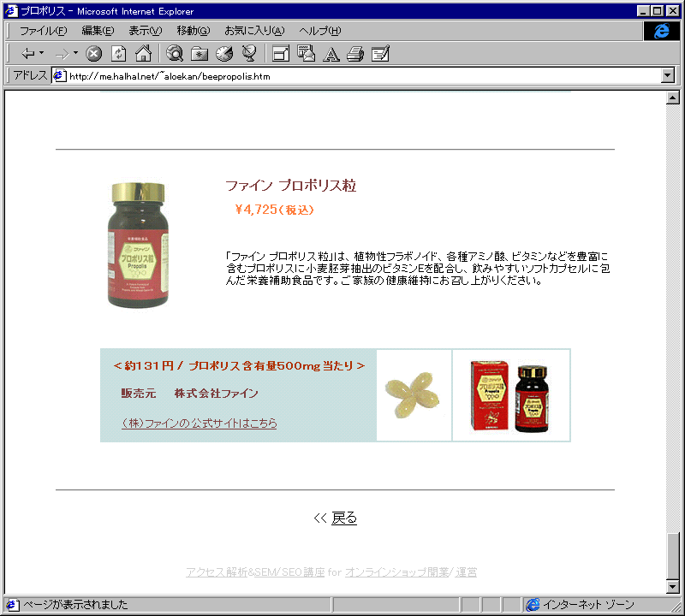Click the status bar page icon
This screenshot has width=685, height=616.
coord(12,605)
